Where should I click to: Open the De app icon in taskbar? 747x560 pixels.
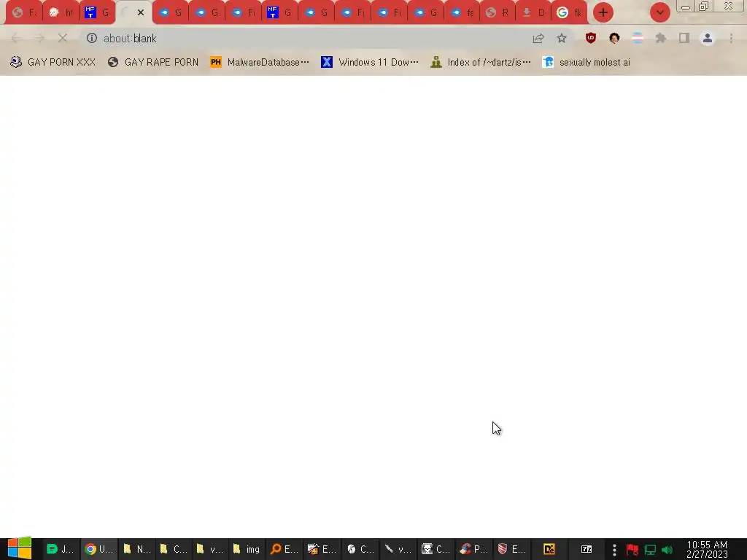pyautogui.click(x=549, y=549)
